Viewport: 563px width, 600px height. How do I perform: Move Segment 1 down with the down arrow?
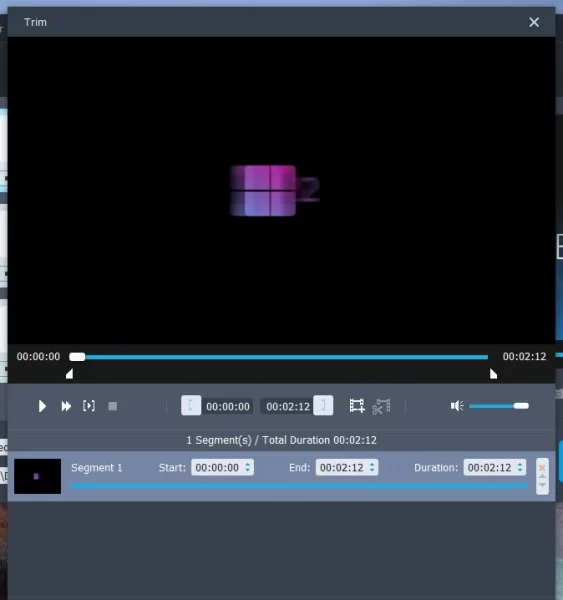click(542, 485)
